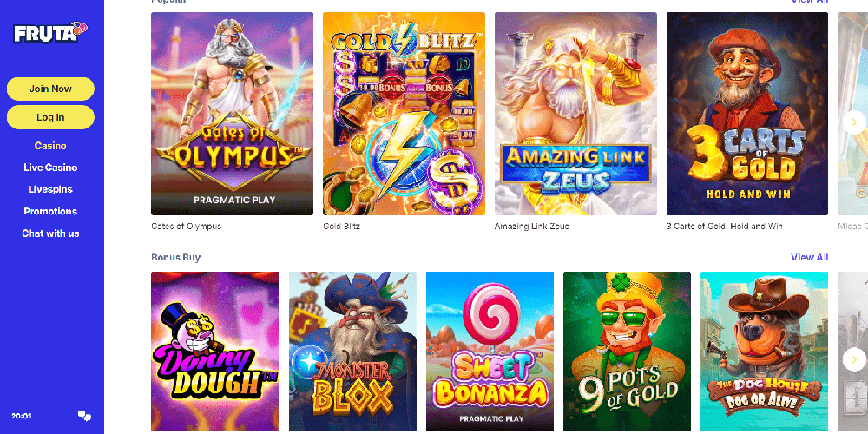Open Gates of Olympus game
868x434 pixels.
[232, 114]
